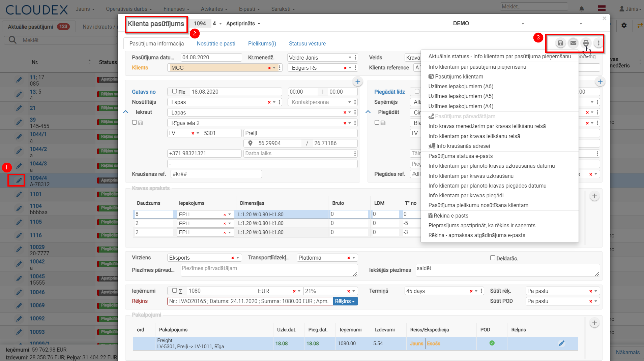This screenshot has height=361, width=644.
Task: Click the top Meklēt.. search field
Action: point(534,7)
